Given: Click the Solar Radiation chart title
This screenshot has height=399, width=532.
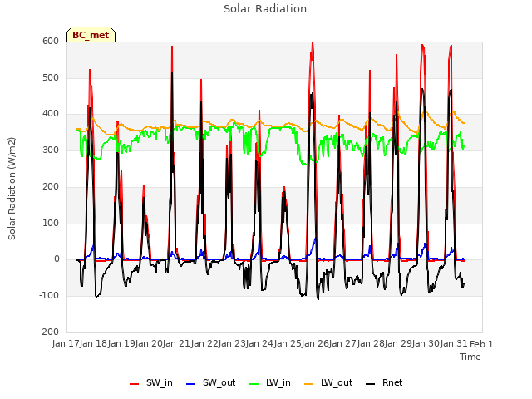Looking at the screenshot, I should tap(265, 9).
